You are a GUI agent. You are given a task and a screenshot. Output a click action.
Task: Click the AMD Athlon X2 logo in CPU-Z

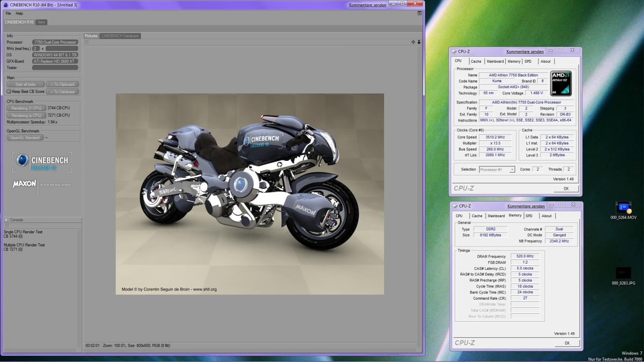561,84
